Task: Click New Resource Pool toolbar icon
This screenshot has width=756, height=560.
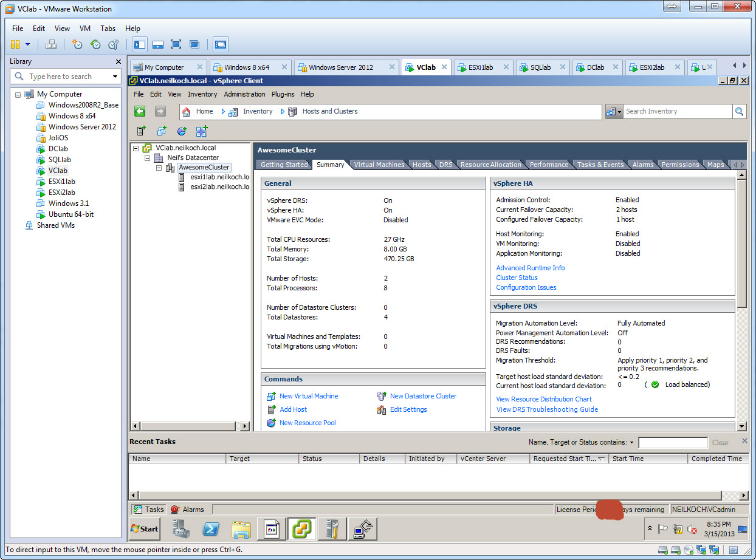Action: tap(181, 131)
